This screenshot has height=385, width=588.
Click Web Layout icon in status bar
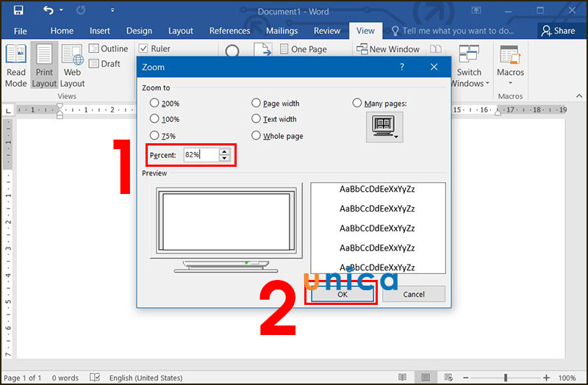pos(448,377)
